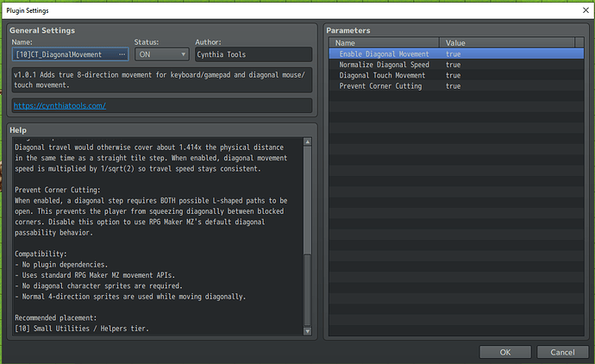Confirm settings with OK button
The height and width of the screenshot is (364, 595).
tap(505, 352)
